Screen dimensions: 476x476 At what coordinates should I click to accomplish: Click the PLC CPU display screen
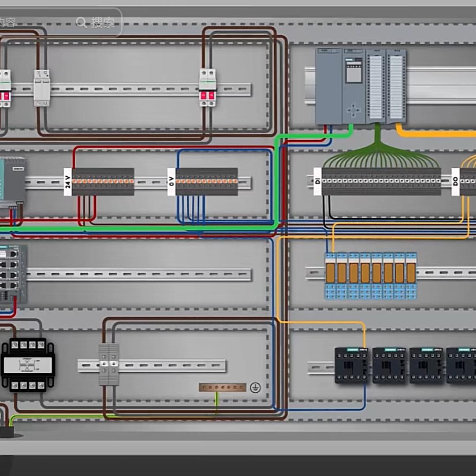tap(353, 73)
